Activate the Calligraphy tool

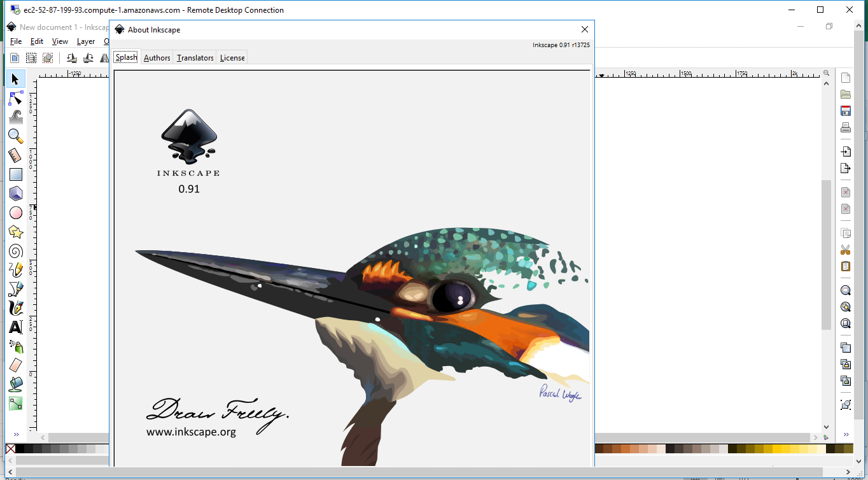coord(16,308)
